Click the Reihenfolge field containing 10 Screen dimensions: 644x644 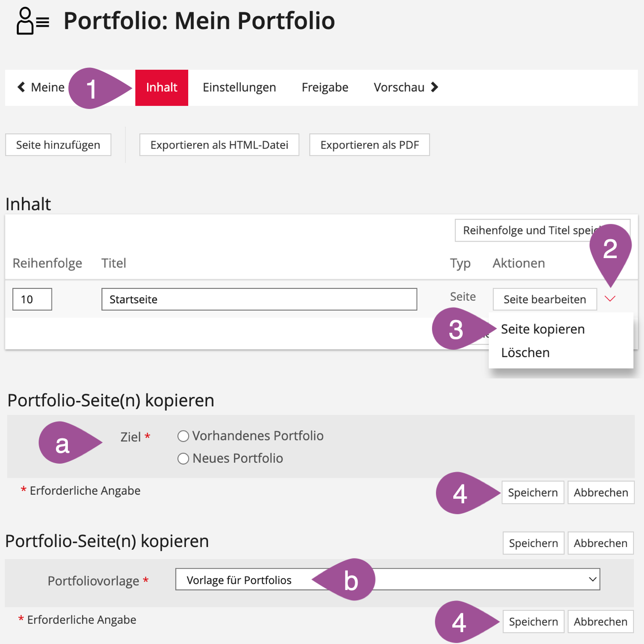tap(32, 300)
